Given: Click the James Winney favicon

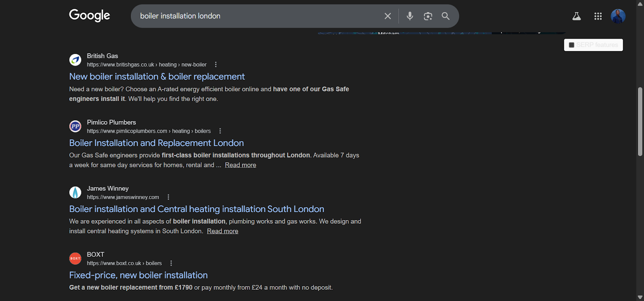Looking at the screenshot, I should coord(75,192).
